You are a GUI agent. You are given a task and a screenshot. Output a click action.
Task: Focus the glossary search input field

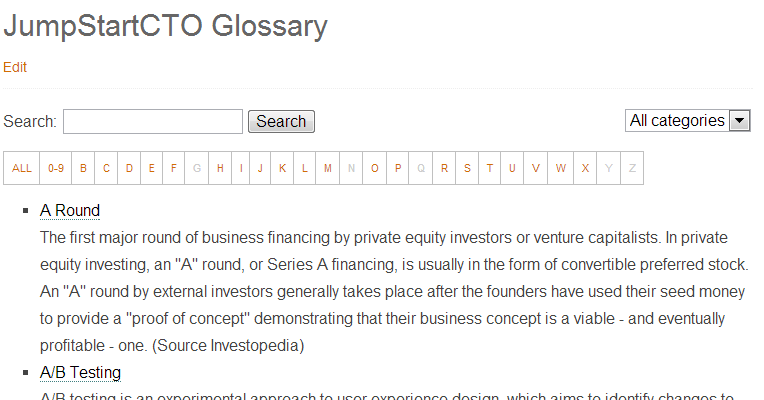pos(153,122)
